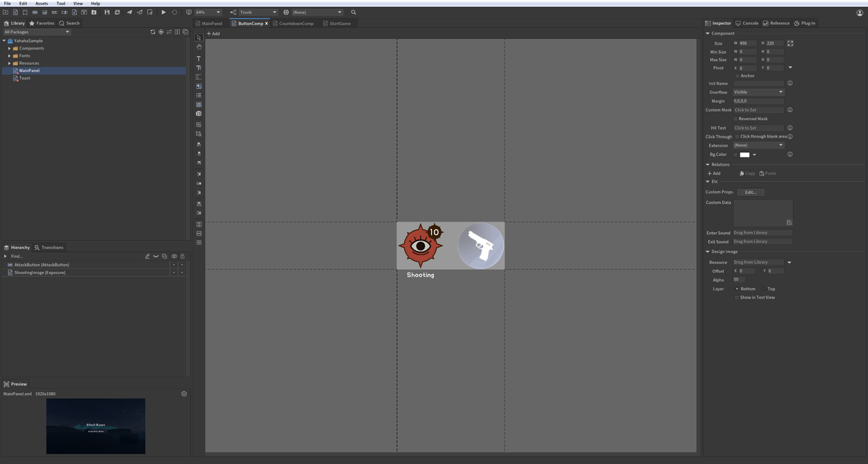Expand the Components folder in Library
Image resolution: width=868 pixels, height=464 pixels.
click(9, 48)
